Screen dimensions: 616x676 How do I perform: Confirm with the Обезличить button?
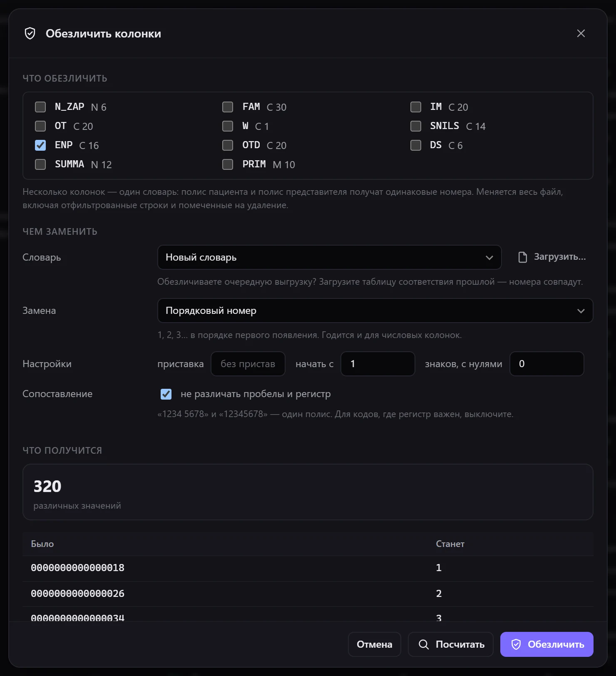coord(547,644)
